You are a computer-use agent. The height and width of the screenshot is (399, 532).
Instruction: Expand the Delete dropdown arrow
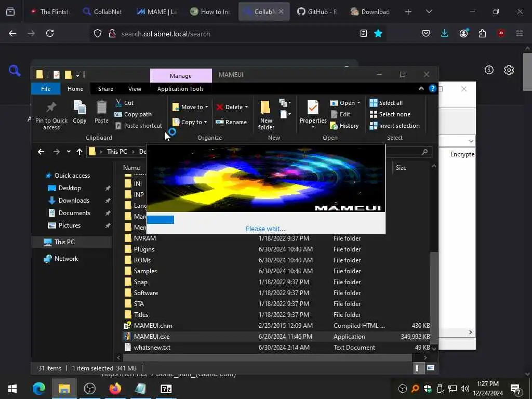coord(247,107)
